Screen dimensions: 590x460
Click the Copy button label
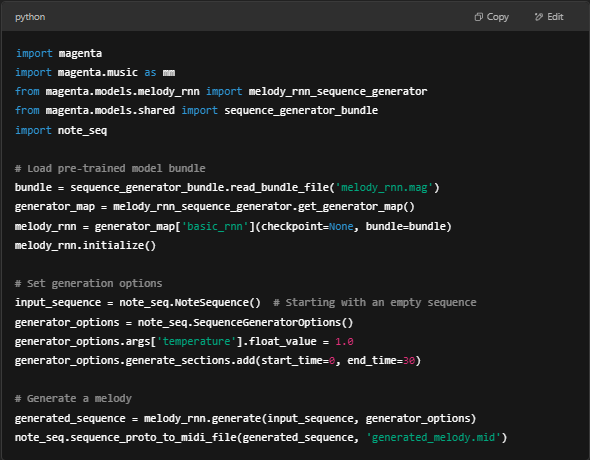(497, 17)
